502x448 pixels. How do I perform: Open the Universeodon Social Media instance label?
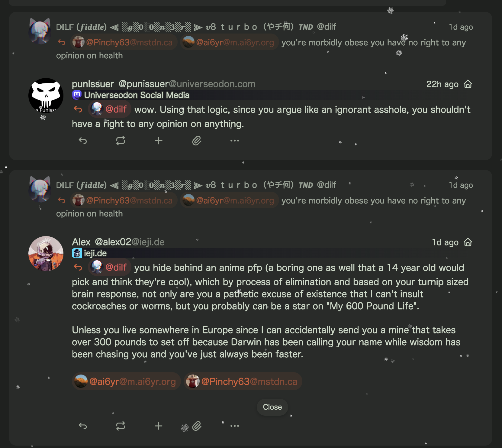(131, 95)
